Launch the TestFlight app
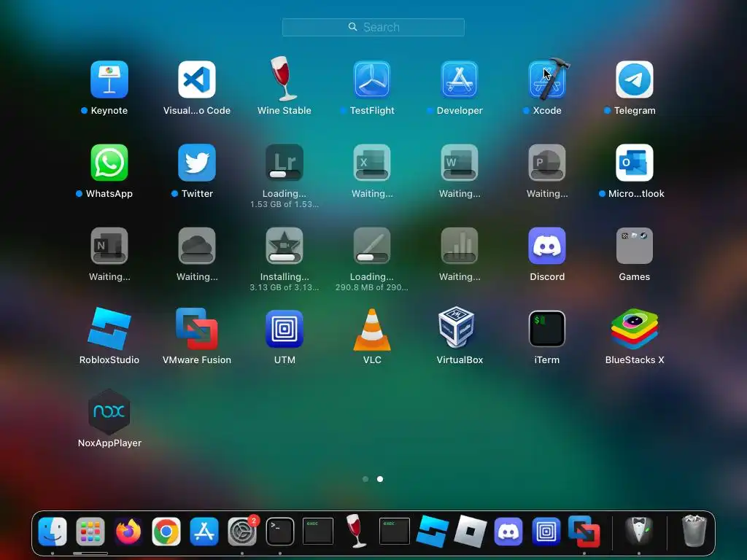Image resolution: width=747 pixels, height=560 pixels. click(x=372, y=79)
